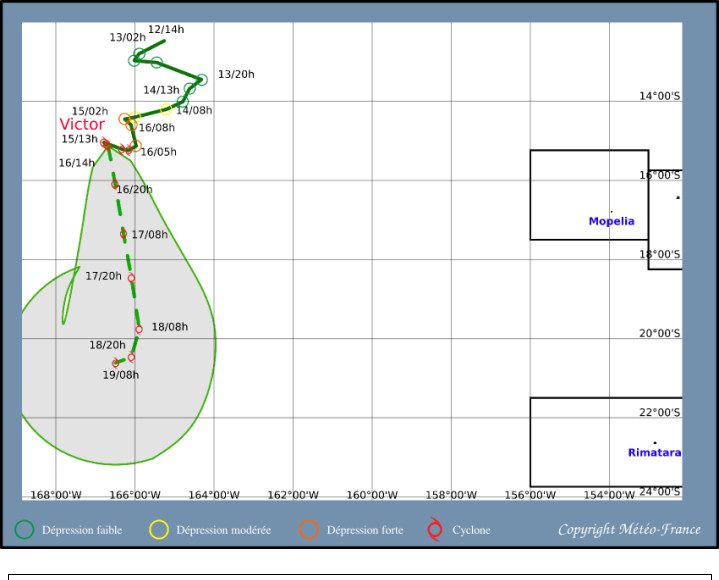Click the 16°00'S latitude label
The width and height of the screenshot is (719, 580).
coord(660,175)
